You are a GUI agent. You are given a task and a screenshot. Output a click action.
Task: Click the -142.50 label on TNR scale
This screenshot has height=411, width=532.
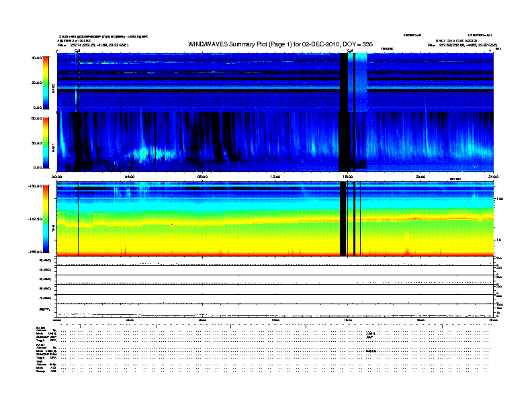[35, 219]
